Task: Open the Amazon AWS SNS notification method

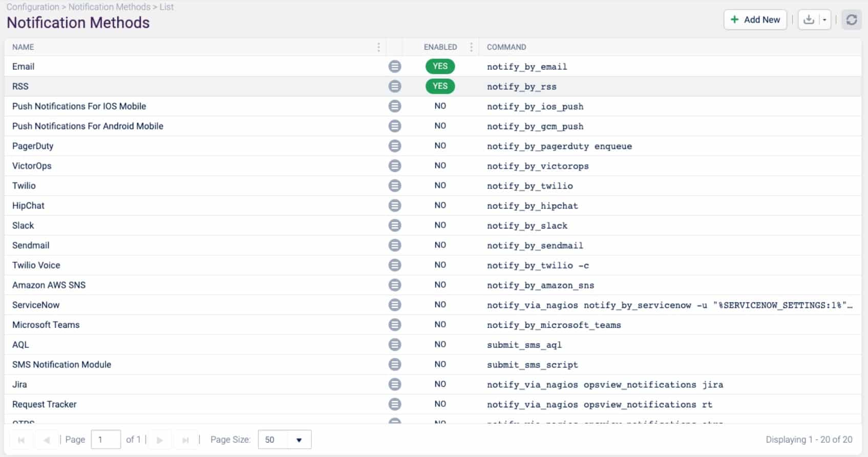Action: (x=49, y=285)
